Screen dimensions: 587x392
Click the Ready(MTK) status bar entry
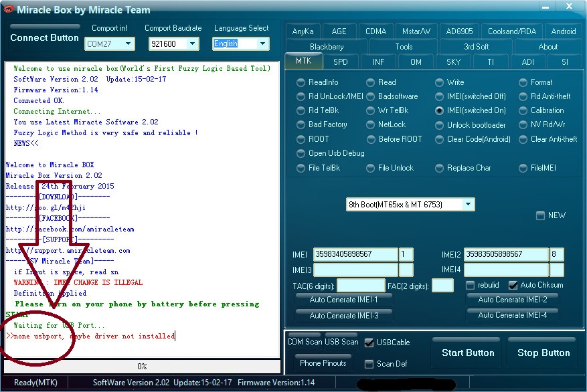point(35,383)
